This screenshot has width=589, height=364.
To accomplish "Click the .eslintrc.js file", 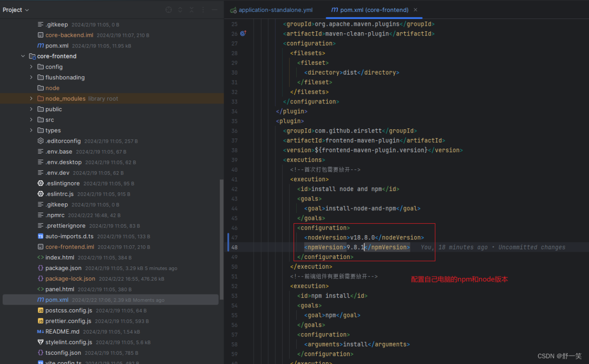I will pos(59,194).
